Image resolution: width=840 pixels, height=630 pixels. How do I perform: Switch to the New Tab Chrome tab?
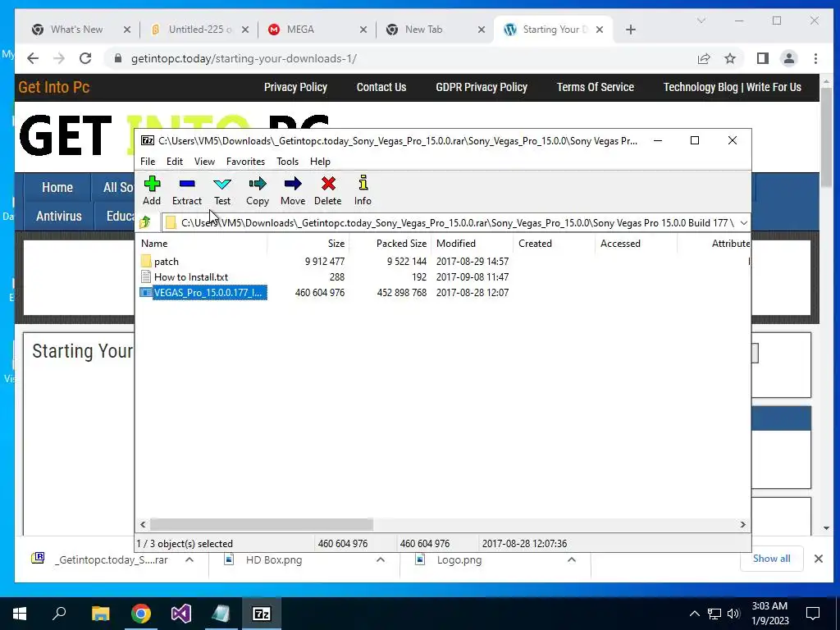point(424,30)
